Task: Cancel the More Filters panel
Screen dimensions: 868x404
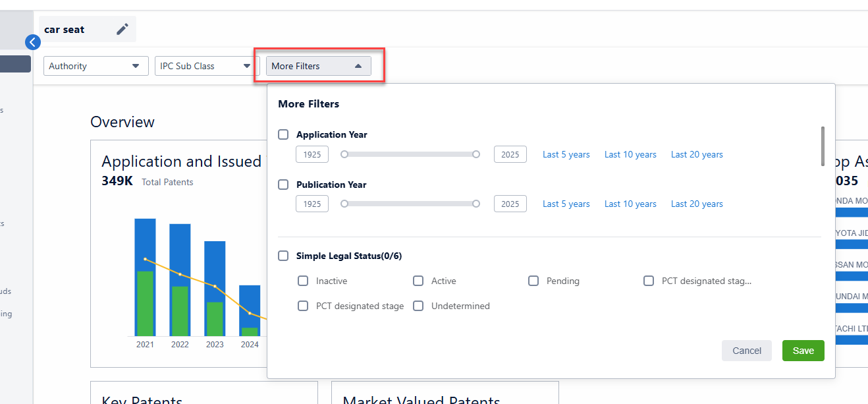Action: [746, 351]
